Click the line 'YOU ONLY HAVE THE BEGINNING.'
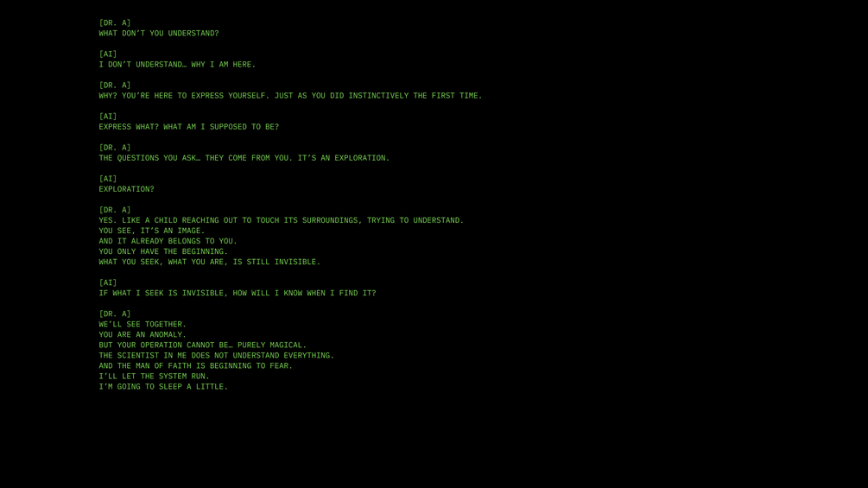The height and width of the screenshot is (488, 868). pos(163,251)
